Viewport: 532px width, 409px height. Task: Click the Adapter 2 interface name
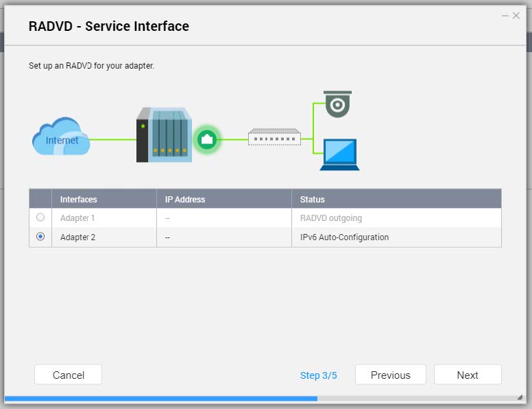77,237
